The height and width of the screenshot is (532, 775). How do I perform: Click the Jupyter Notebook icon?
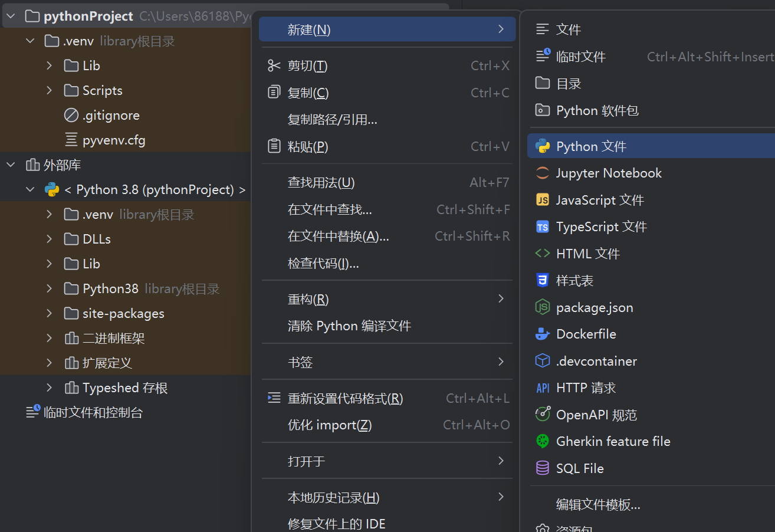coord(543,173)
